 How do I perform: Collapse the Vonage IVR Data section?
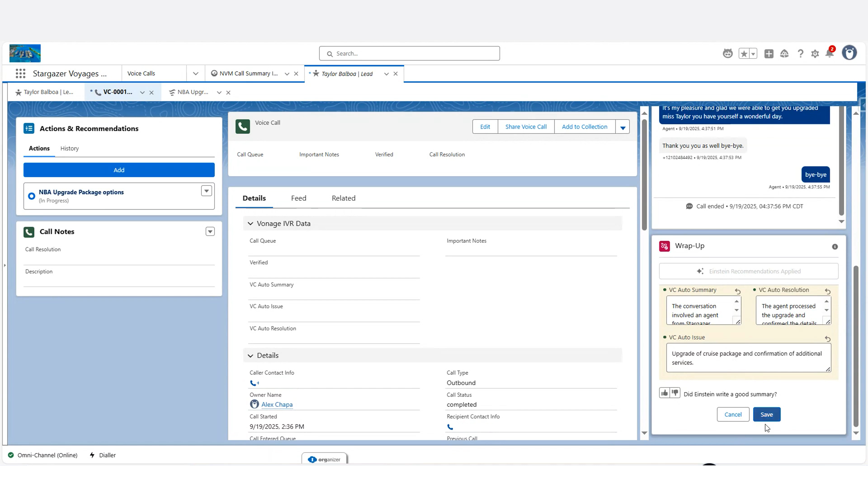click(x=250, y=224)
